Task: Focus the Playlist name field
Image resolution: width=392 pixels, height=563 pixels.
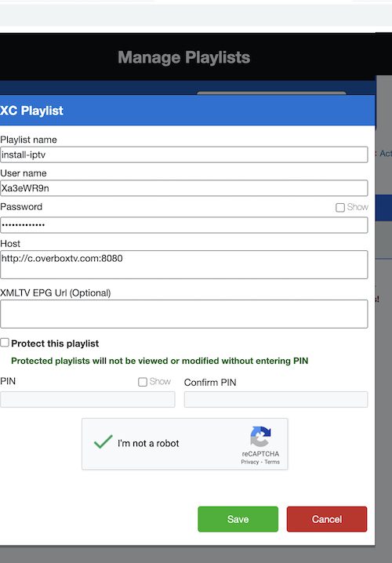Action: click(183, 154)
